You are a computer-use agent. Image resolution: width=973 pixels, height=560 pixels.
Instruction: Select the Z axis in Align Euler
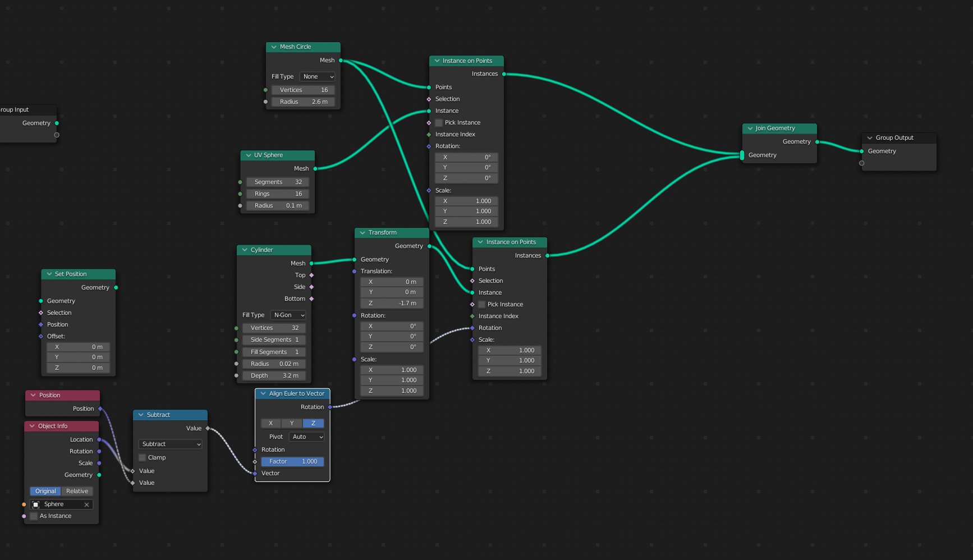(313, 424)
